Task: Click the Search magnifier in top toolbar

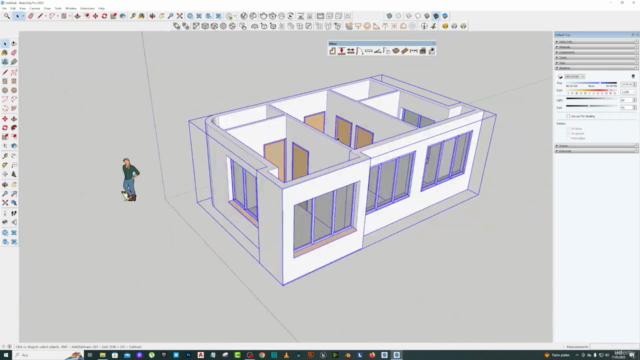Action: coord(7,16)
